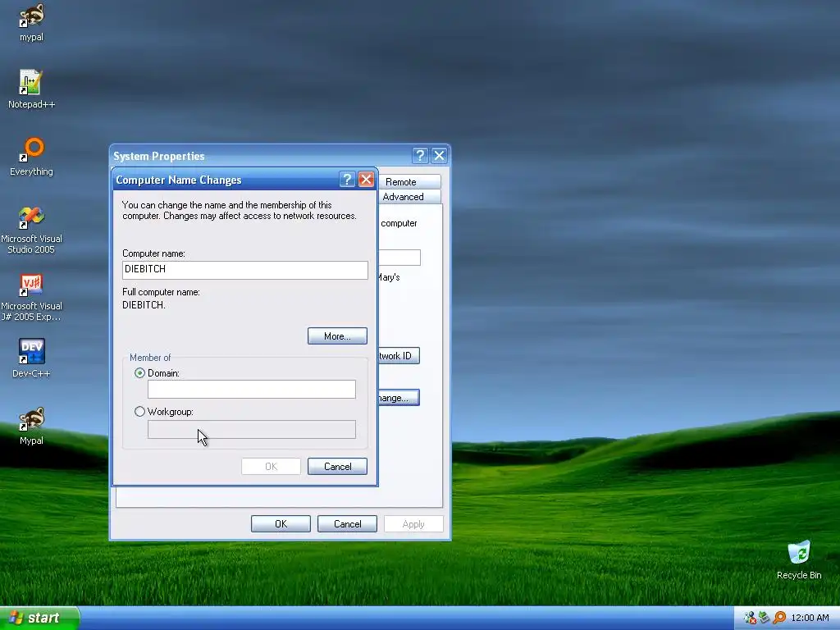This screenshot has height=630, width=840.
Task: Click the taskbar clock showing 12:00 AM
Action: [810, 618]
